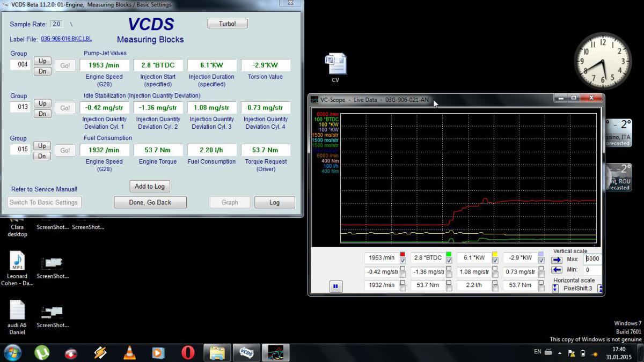Viewport: 644px width, 362px height.
Task: Open Winamp from the taskbar
Action: coord(100,352)
